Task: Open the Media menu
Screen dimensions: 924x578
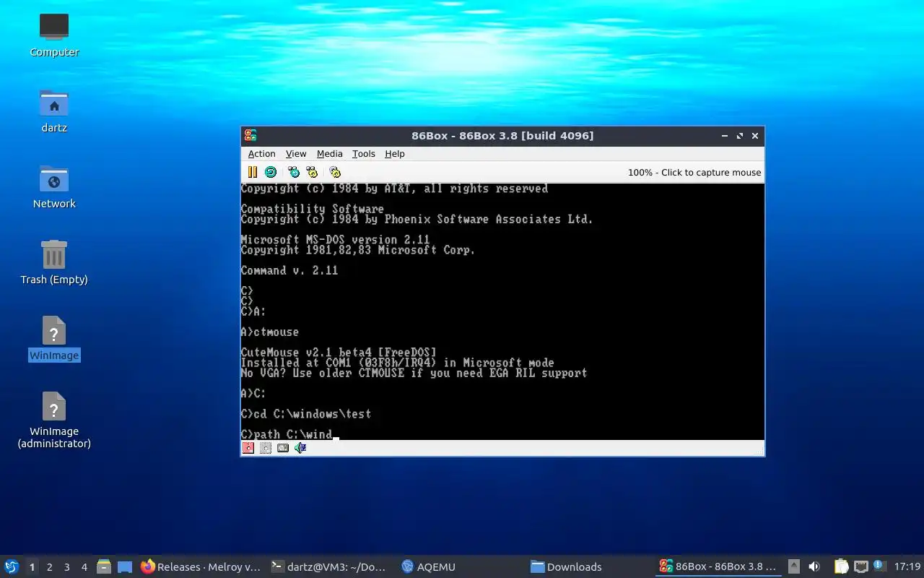Action: [329, 154]
